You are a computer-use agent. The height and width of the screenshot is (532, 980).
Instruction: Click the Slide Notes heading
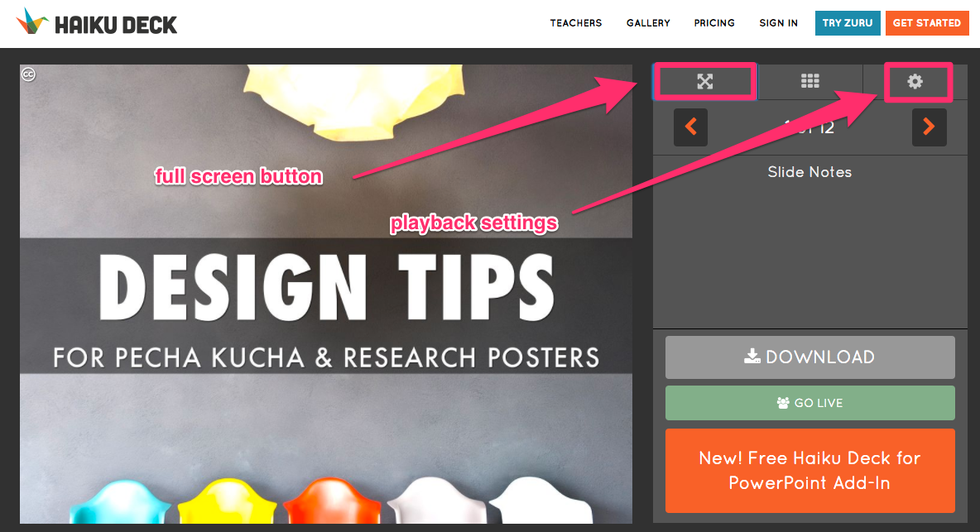(x=809, y=172)
